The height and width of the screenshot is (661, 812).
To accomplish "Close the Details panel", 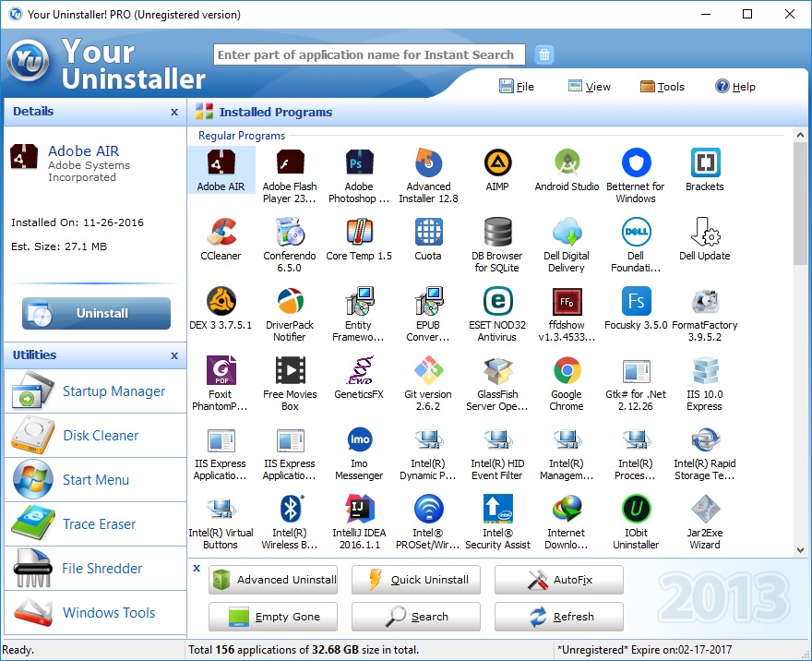I will [x=173, y=112].
